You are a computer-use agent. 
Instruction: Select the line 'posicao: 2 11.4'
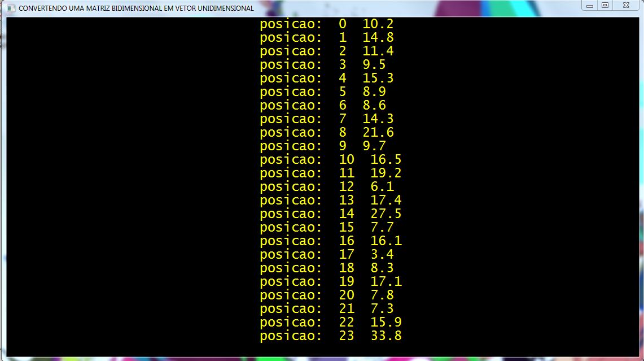[x=327, y=51]
